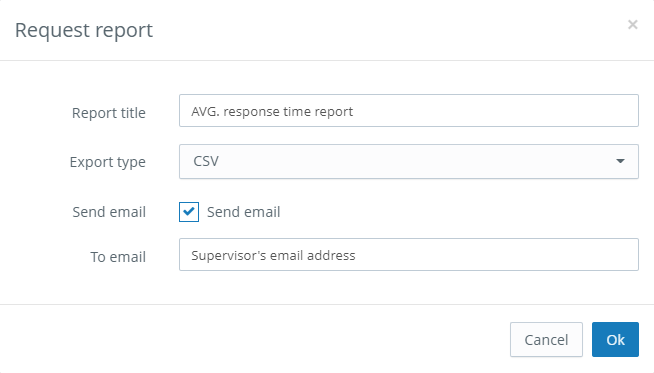Close the Request report dialog with X
The height and width of the screenshot is (373, 654).
(632, 25)
